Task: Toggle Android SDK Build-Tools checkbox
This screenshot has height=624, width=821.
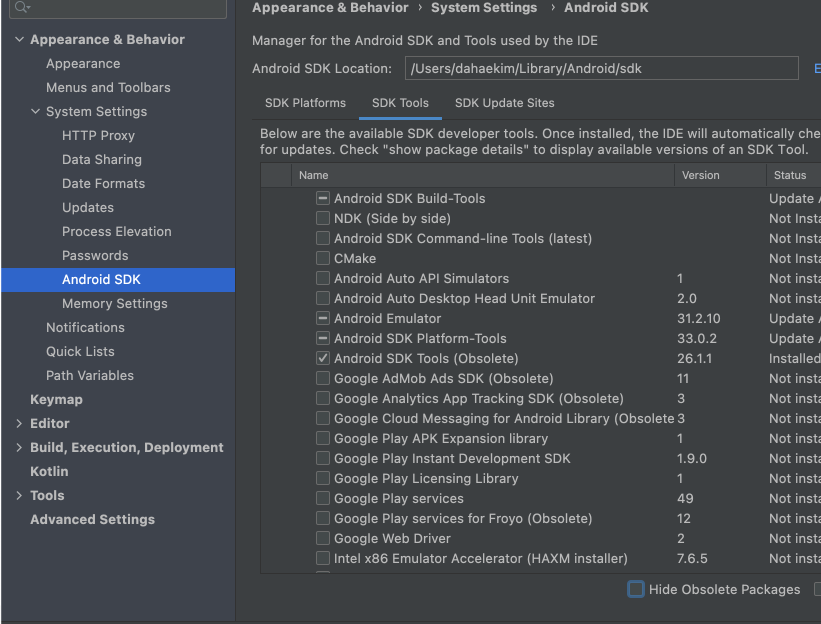Action: (x=323, y=198)
